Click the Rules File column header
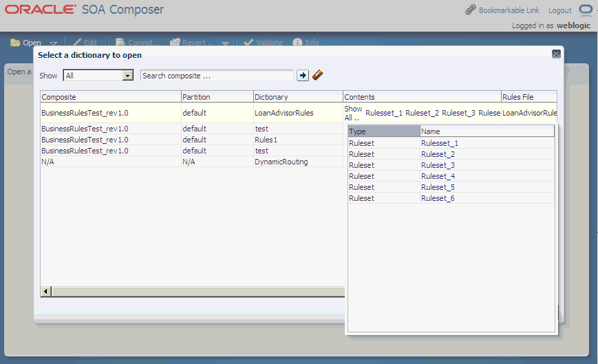598x364 pixels. pyautogui.click(x=529, y=97)
